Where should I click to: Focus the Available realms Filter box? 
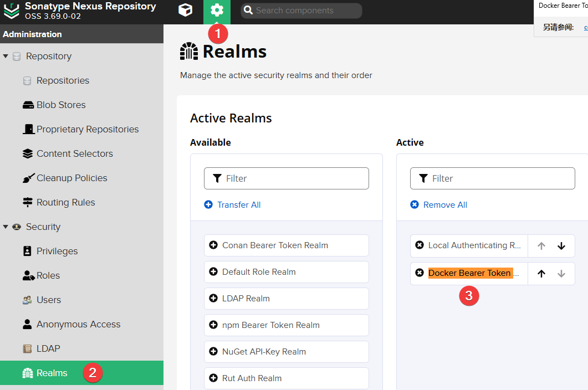pos(294,178)
